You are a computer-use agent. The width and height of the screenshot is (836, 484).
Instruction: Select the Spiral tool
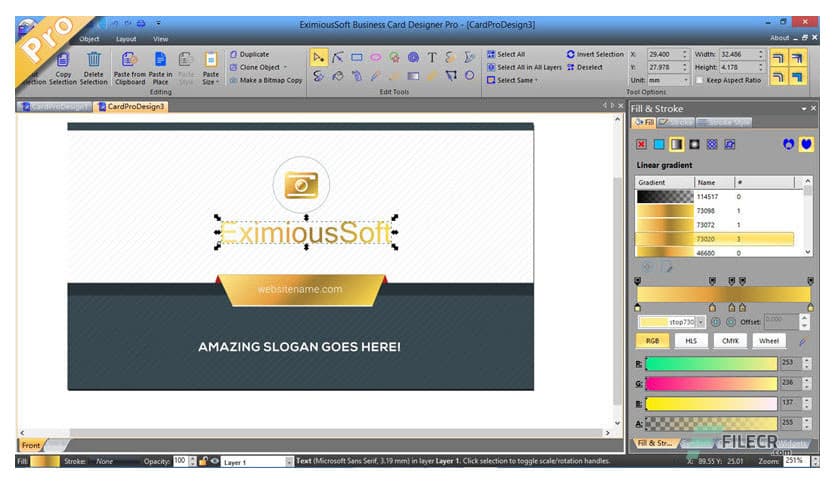coord(413,58)
